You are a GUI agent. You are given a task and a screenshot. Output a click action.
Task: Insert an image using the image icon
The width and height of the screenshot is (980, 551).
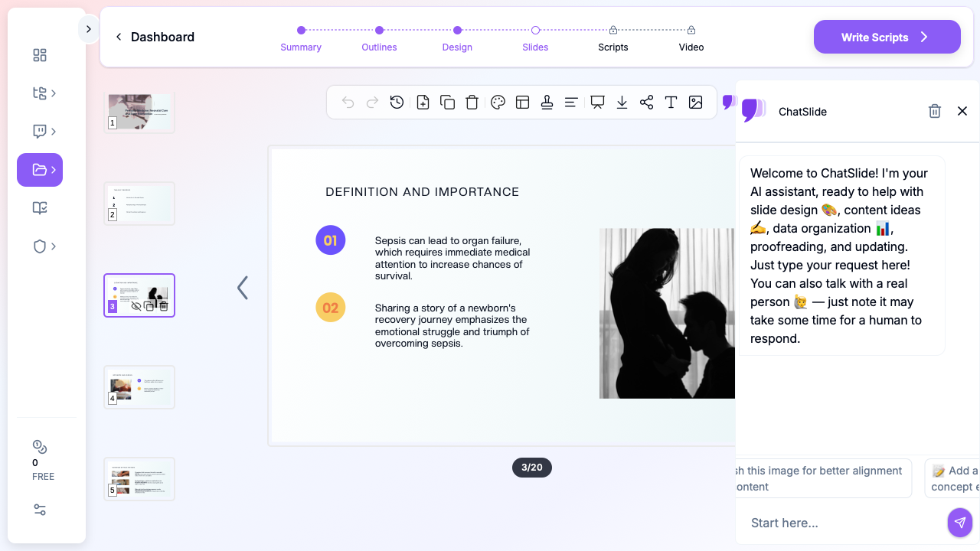[x=695, y=103]
